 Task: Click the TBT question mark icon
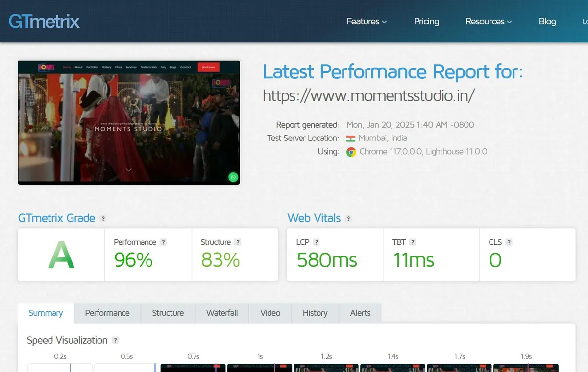[x=413, y=242]
